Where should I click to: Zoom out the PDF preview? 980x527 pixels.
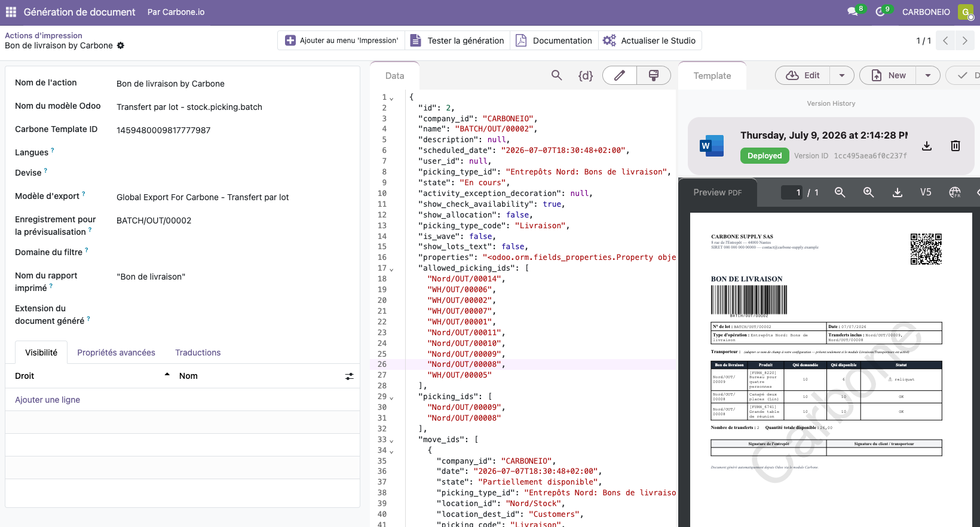pyautogui.click(x=840, y=192)
